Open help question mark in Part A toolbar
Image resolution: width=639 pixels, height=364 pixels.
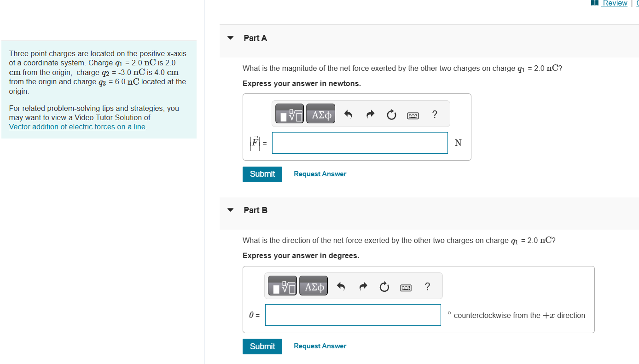coord(435,115)
